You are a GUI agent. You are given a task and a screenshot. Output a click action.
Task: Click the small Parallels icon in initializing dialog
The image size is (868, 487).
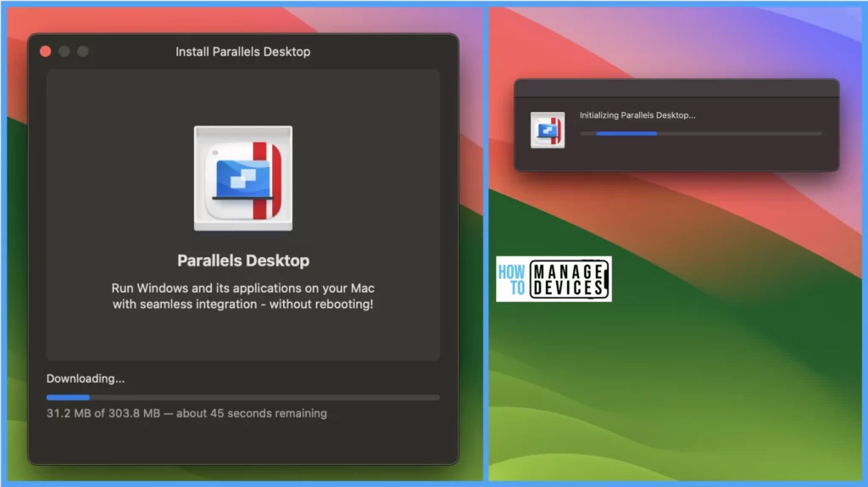click(548, 130)
